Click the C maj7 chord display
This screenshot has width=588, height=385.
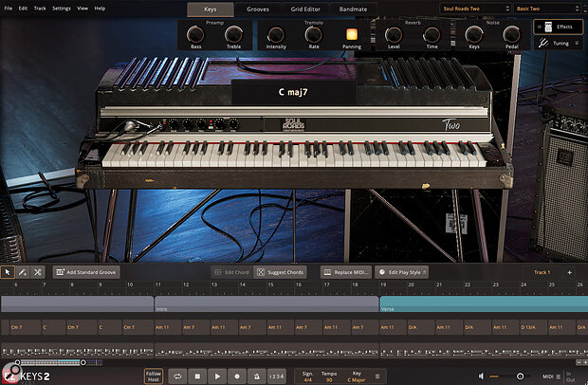[294, 92]
